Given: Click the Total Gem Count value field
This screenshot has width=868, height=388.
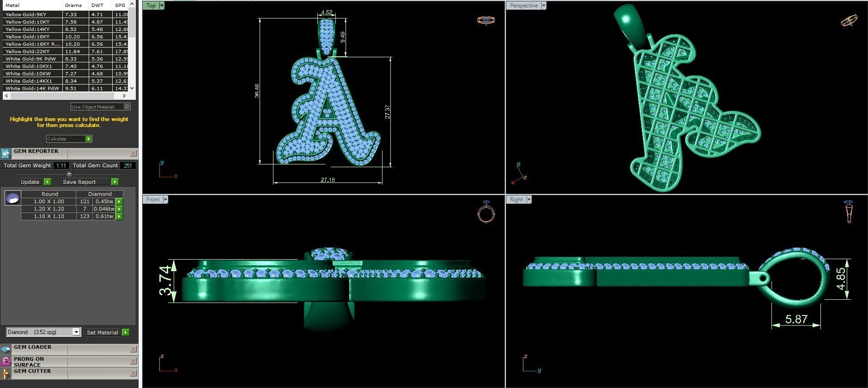Looking at the screenshot, I should pos(128,165).
